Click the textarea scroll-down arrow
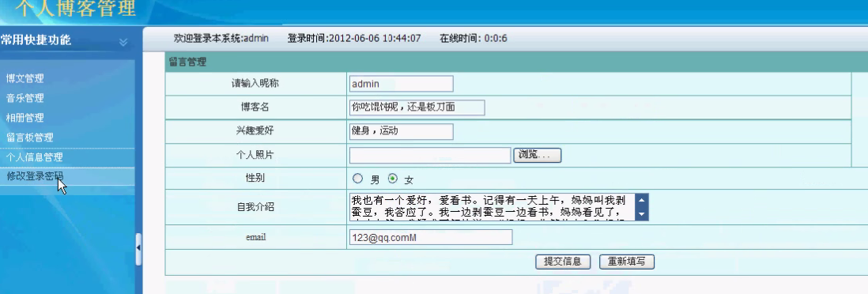The height and width of the screenshot is (294, 868). [642, 213]
